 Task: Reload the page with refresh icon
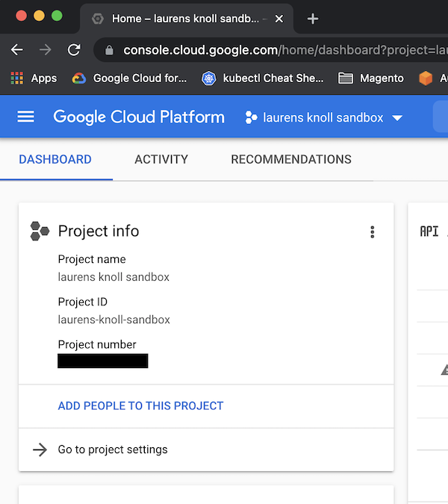tap(74, 50)
